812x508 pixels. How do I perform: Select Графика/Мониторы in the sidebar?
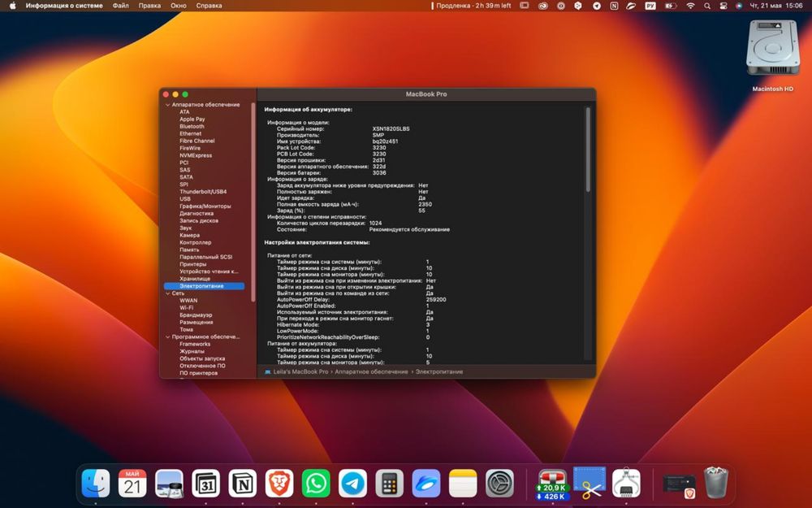(205, 206)
